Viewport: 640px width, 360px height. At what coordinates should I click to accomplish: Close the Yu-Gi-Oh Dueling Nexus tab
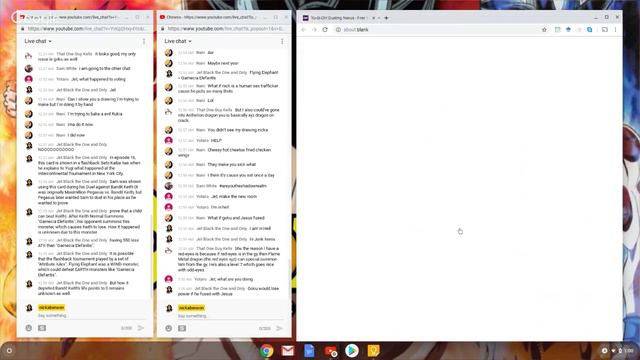373,18
